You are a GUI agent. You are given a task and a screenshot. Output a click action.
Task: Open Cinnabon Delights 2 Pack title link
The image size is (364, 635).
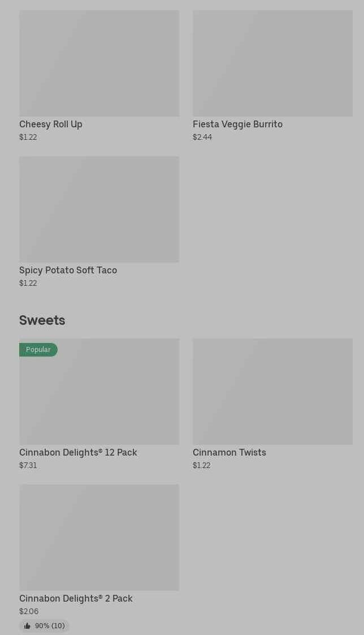coord(76,598)
